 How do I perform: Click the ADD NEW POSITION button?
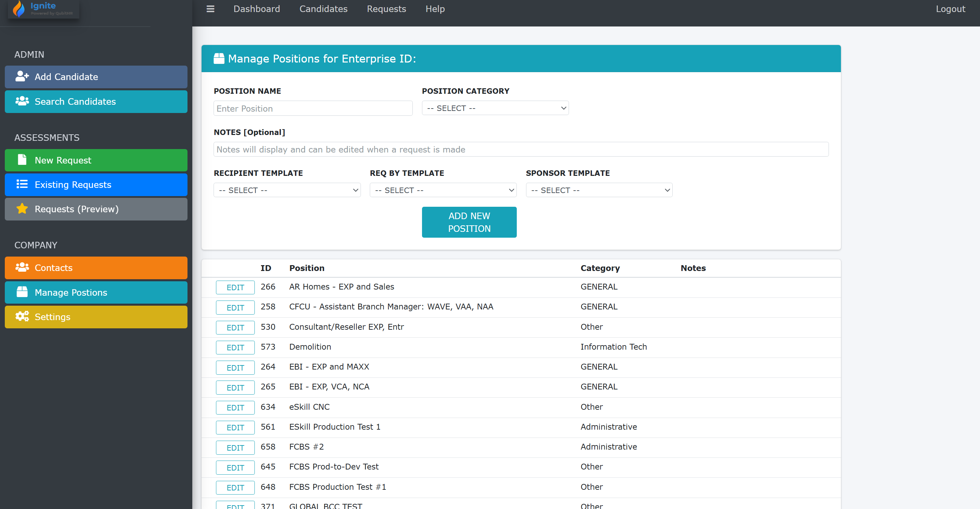click(469, 222)
